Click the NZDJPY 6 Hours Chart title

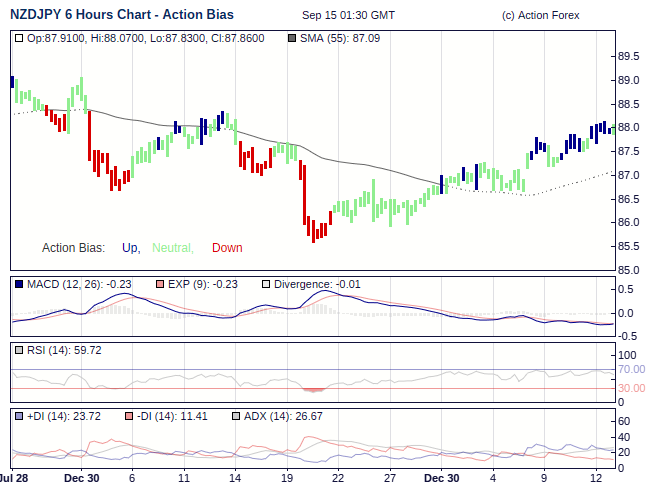(x=123, y=15)
